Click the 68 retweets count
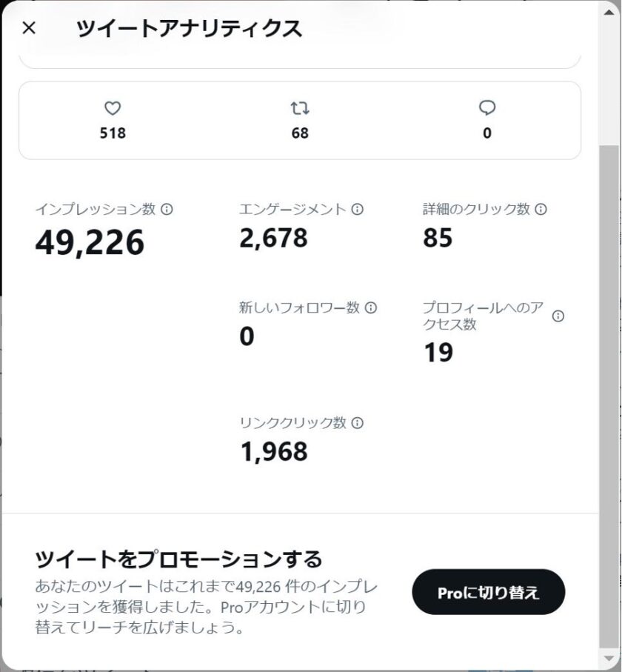 tap(300, 133)
